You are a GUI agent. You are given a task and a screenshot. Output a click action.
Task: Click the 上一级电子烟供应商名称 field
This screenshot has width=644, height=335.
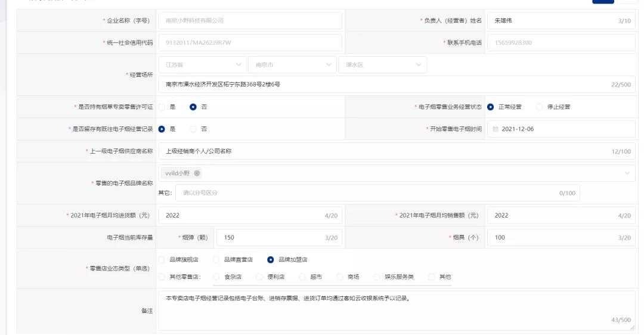tap(397, 151)
